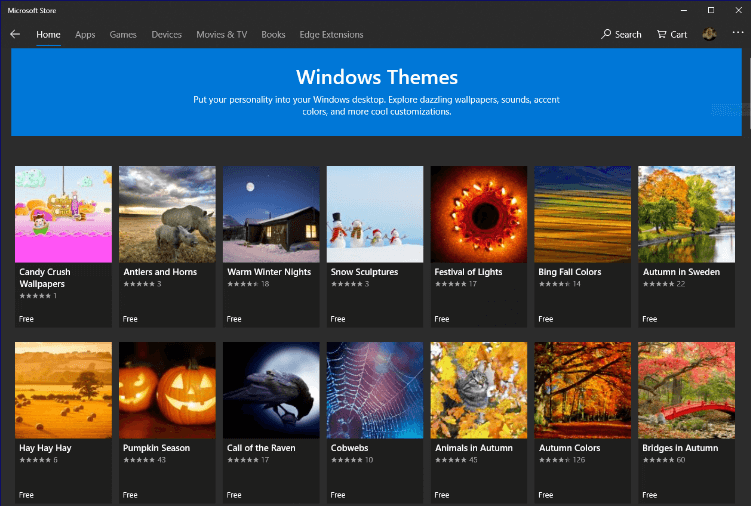This screenshot has width=751, height=506.
Task: Select the Edge Extensions tab
Action: pyautogui.click(x=331, y=34)
